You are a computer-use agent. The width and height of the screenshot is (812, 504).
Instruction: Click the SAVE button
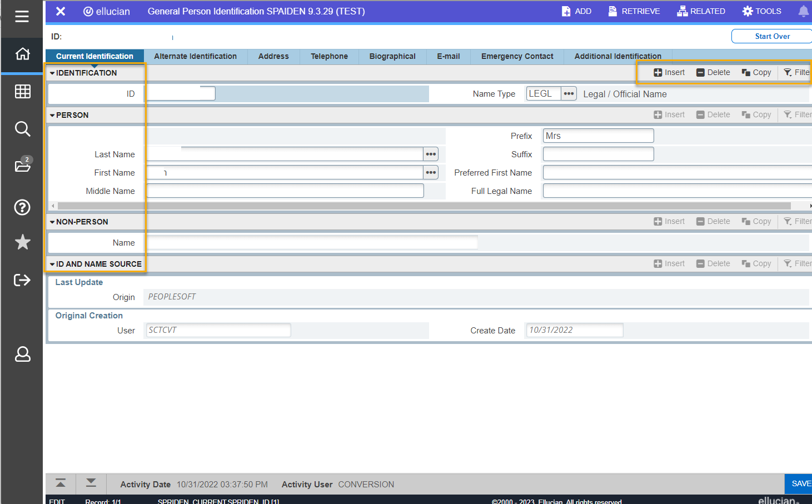[799, 483]
